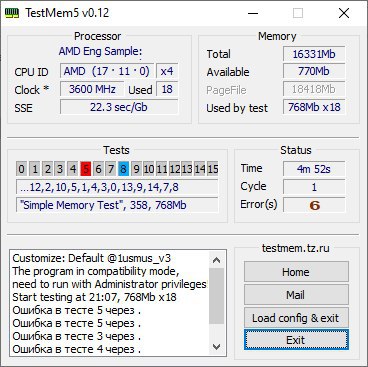Select test box 12
This screenshot has height=367, width=368.
click(x=175, y=169)
